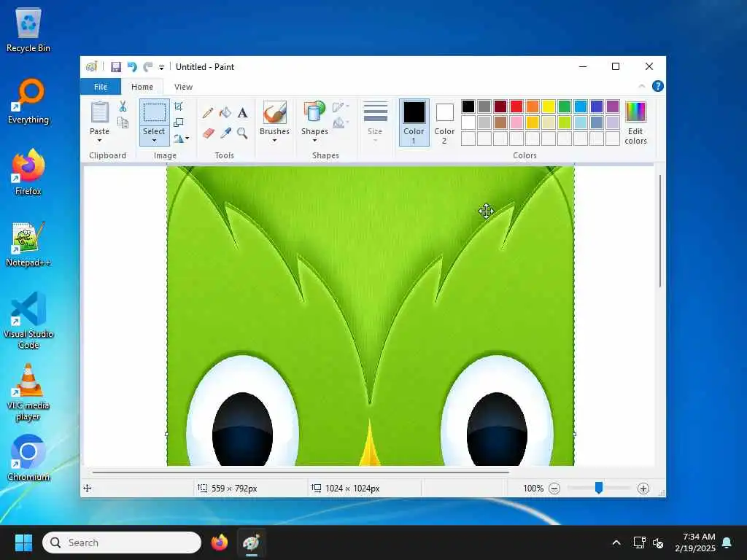747x560 pixels.
Task: Select the Chromium desktop shortcut
Action: [x=28, y=458]
